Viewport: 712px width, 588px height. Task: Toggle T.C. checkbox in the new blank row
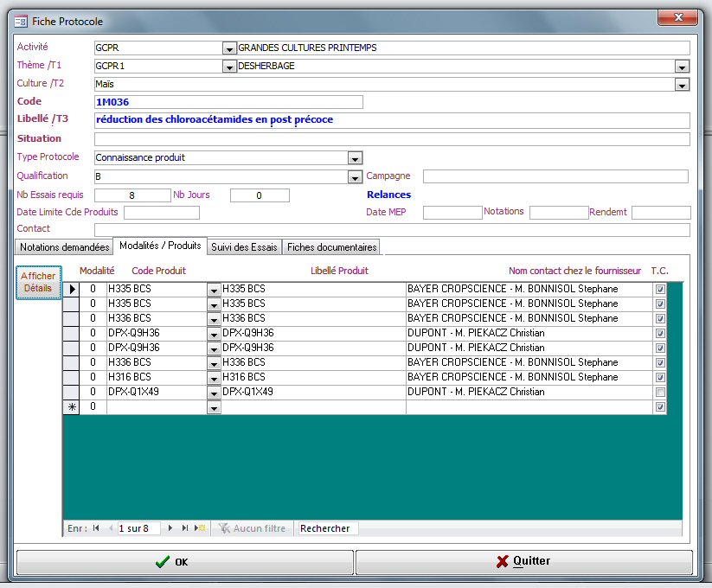pos(660,407)
